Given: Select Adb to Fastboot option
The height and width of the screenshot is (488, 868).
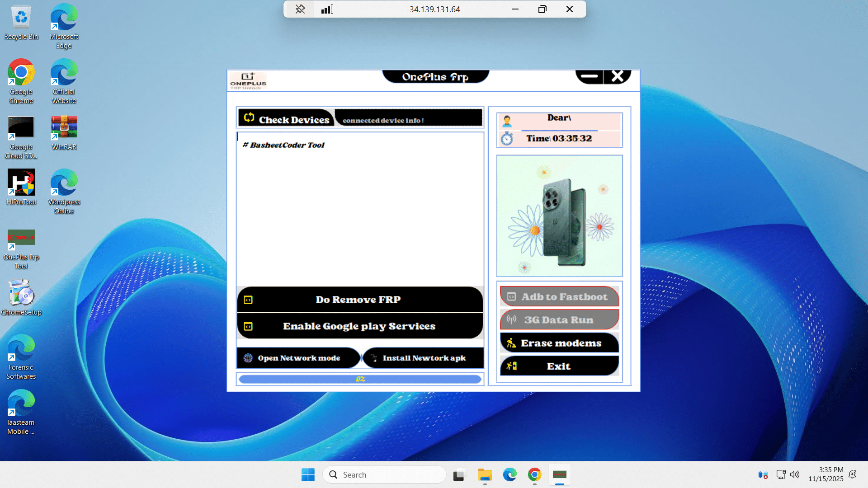Looking at the screenshot, I should click(x=559, y=297).
